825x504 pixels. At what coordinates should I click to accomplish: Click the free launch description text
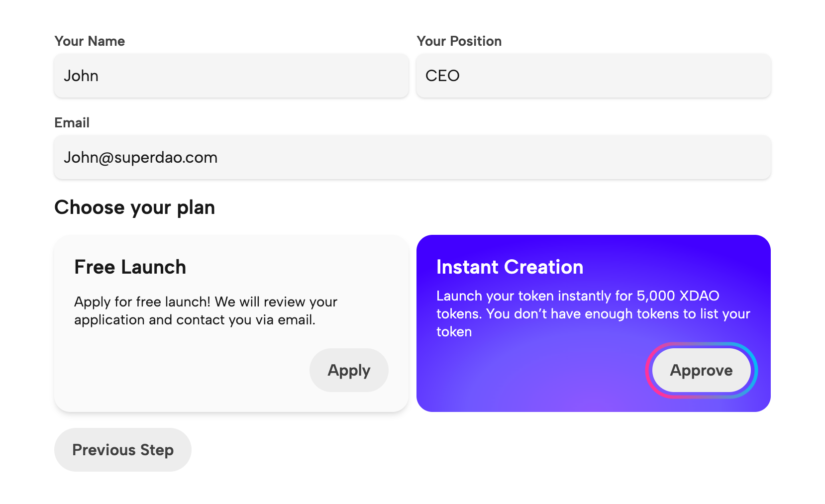(x=205, y=311)
